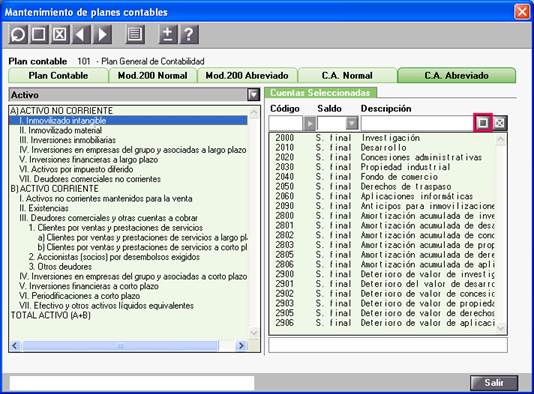Open help with the question mark icon
Viewport: 534px width, 394px height.
point(189,34)
